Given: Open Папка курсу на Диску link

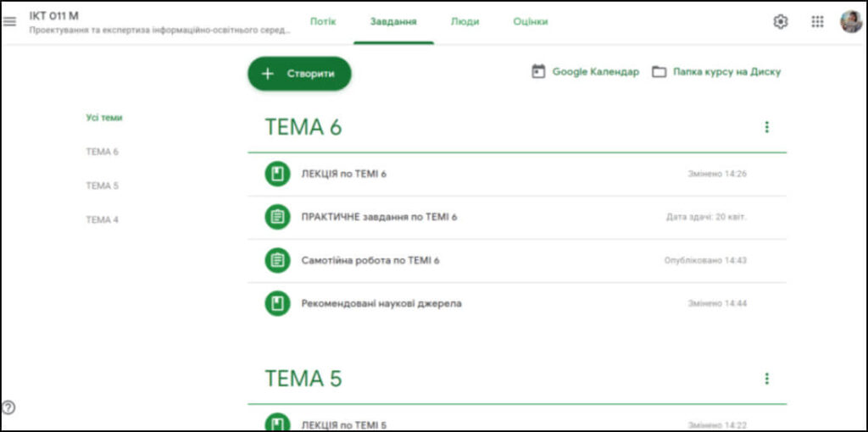Looking at the screenshot, I should (716, 72).
